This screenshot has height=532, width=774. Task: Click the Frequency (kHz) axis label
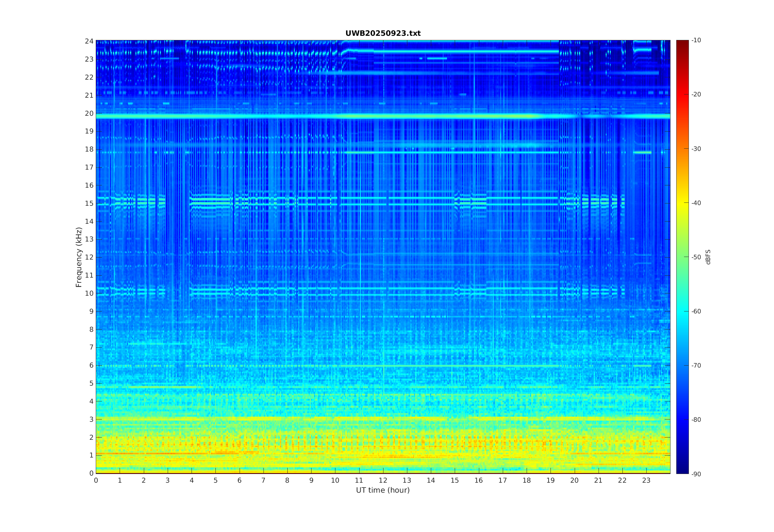[79, 257]
